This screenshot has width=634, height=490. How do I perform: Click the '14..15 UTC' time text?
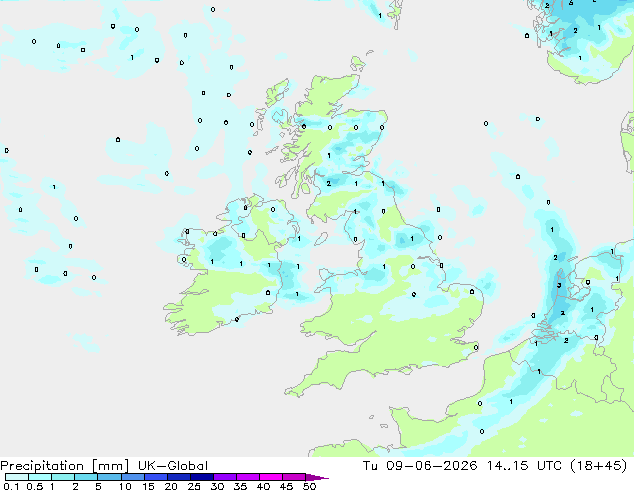click(525, 466)
